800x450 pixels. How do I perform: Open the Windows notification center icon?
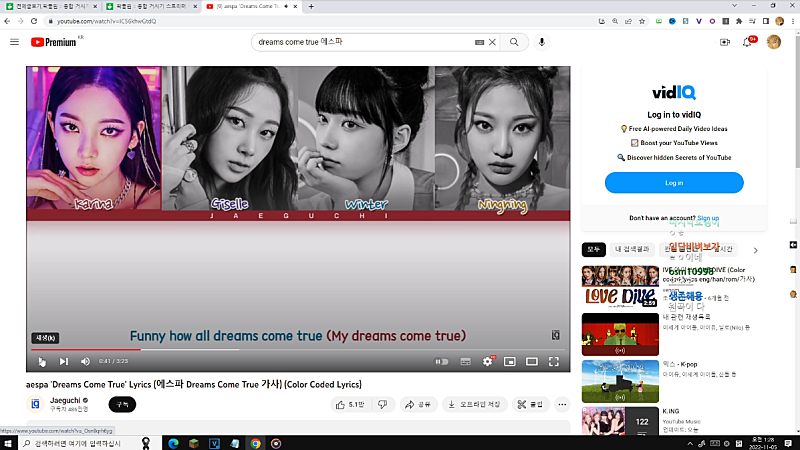[788, 443]
